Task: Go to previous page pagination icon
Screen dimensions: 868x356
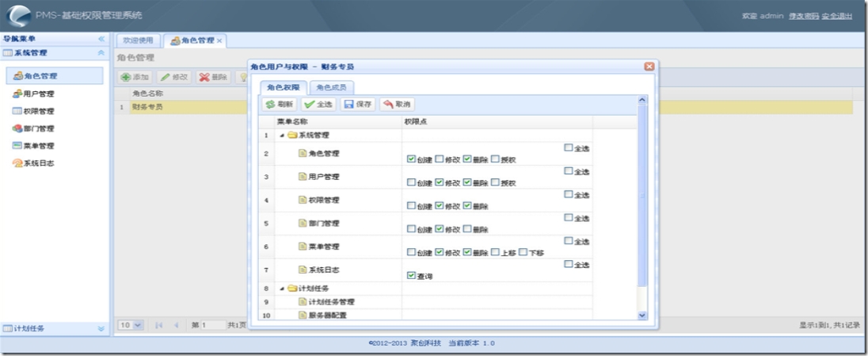Action: [x=176, y=325]
